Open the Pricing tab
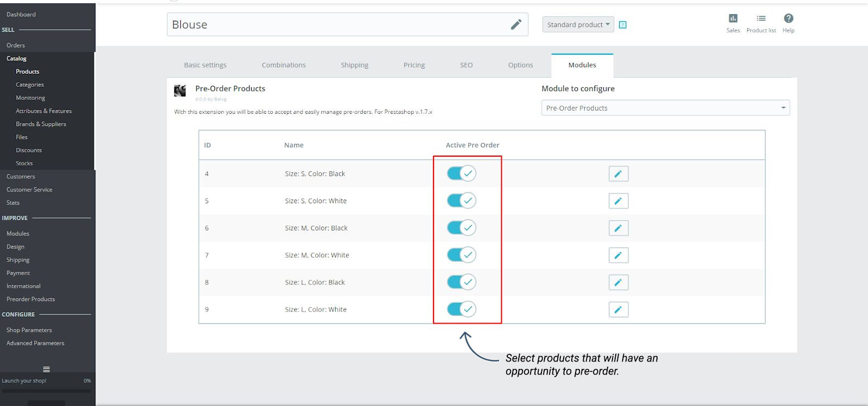Image resolution: width=868 pixels, height=406 pixels. [x=414, y=65]
